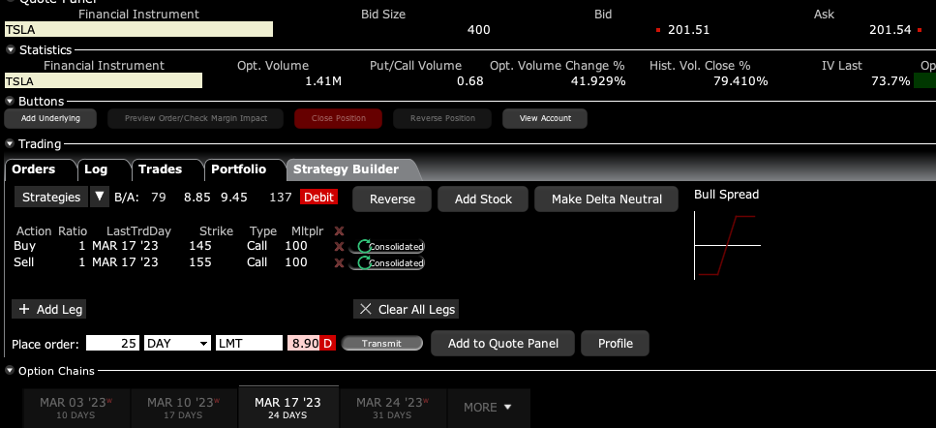
Task: Click Hist. Vol. Close value 79.410%
Action: [x=740, y=81]
